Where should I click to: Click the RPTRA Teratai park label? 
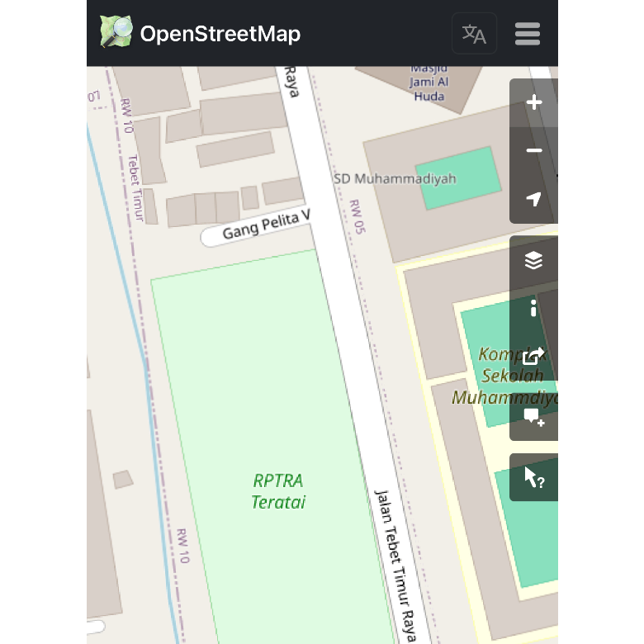pyautogui.click(x=279, y=491)
